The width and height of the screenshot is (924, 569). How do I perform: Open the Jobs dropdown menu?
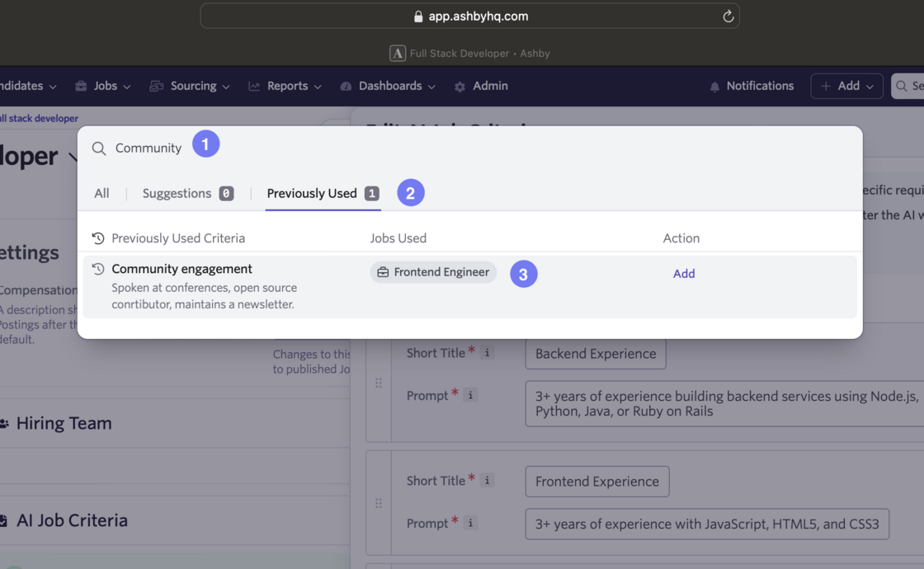[x=102, y=86]
